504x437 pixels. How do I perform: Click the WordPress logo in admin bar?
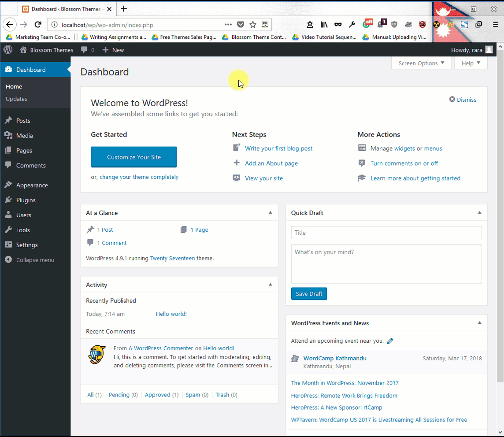pos(8,50)
